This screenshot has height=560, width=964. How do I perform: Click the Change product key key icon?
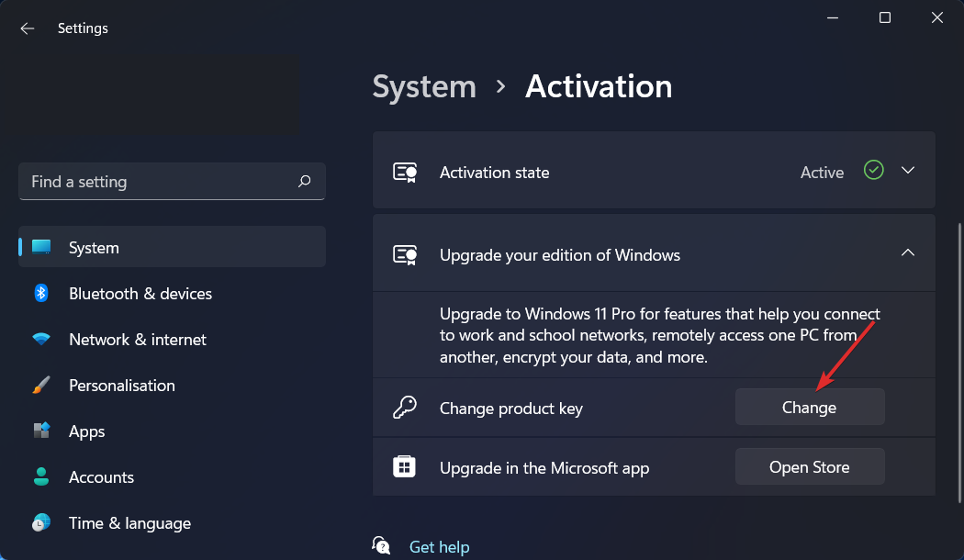(404, 407)
